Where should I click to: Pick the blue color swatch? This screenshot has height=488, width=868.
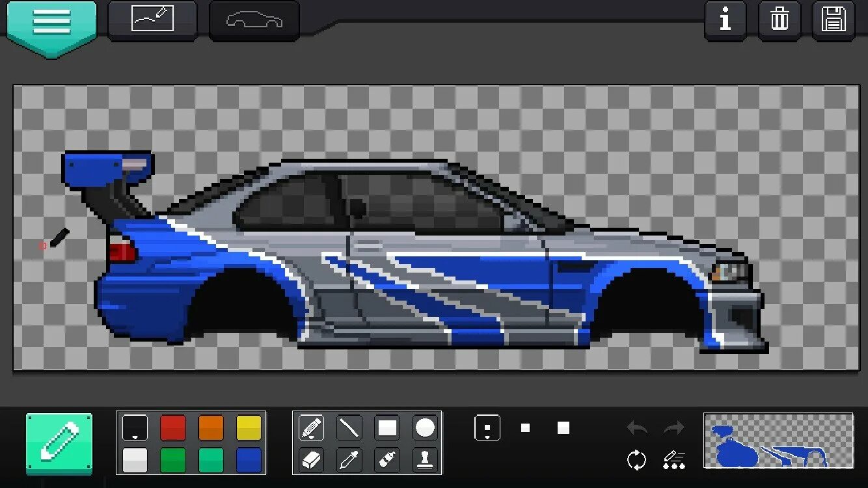249,460
